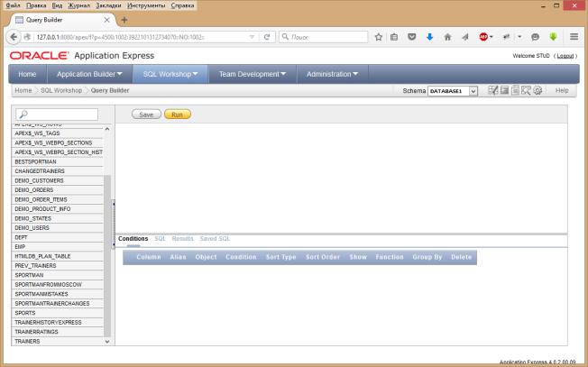This screenshot has width=588, height=367.
Task: Click in the browser search box
Action: click(324, 37)
